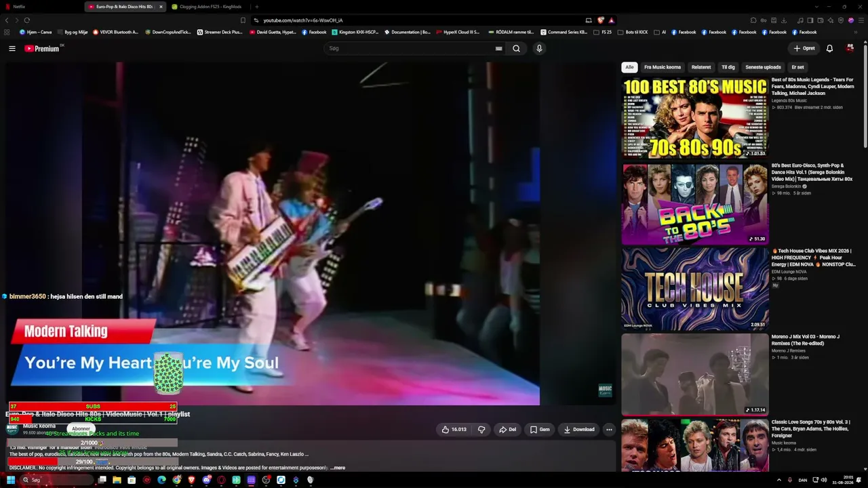Select the 'Til dig' filter chip
This screenshot has width=868, height=488.
(728, 67)
